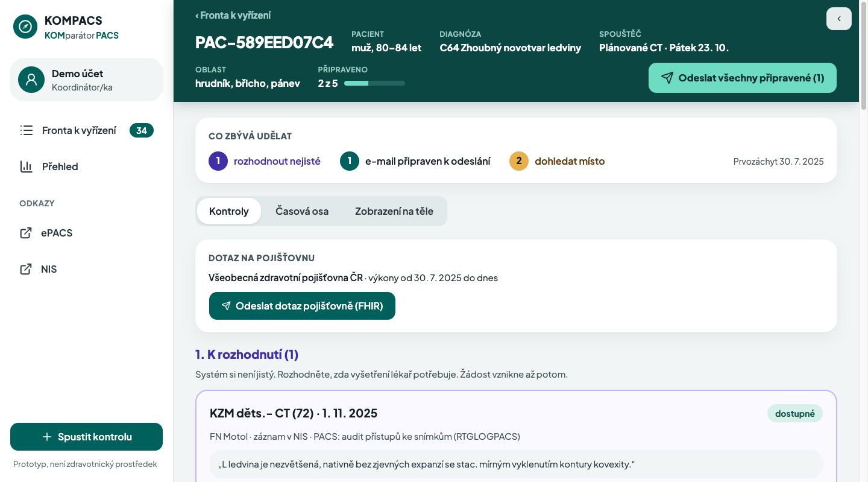Show the Zobrazení na těle tab
The image size is (868, 482).
pyautogui.click(x=394, y=211)
